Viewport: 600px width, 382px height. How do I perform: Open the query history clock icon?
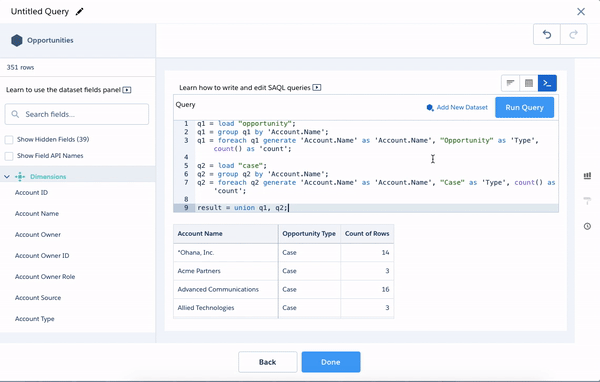click(587, 226)
